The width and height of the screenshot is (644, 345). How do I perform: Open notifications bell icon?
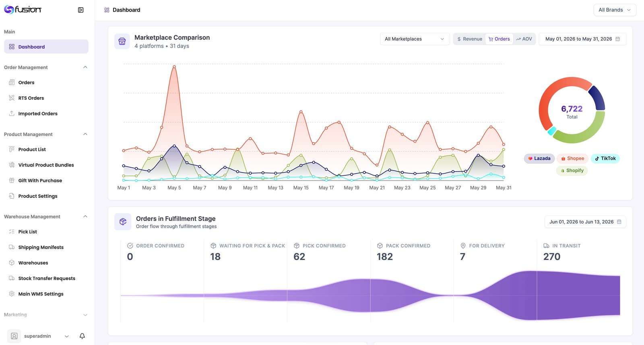click(82, 336)
